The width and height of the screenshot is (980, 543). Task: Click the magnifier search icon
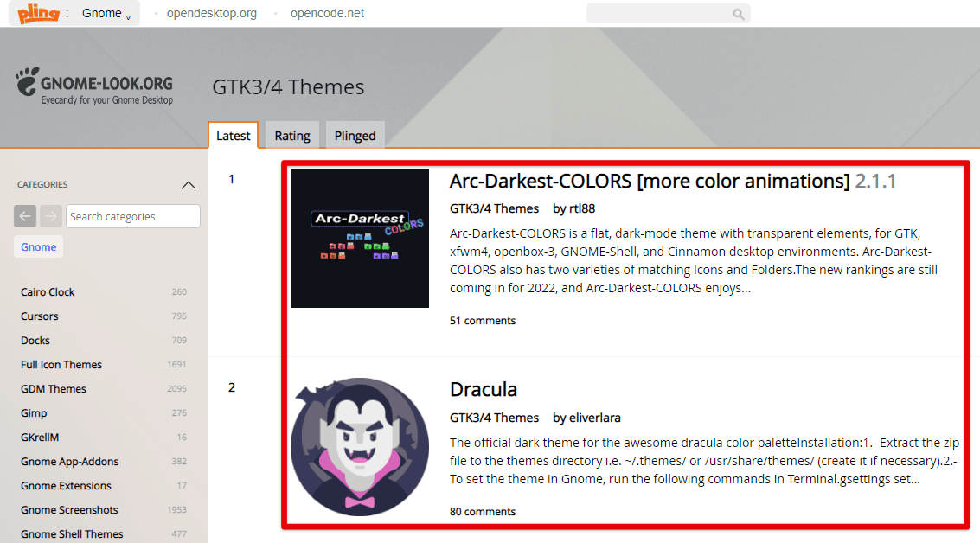(738, 14)
